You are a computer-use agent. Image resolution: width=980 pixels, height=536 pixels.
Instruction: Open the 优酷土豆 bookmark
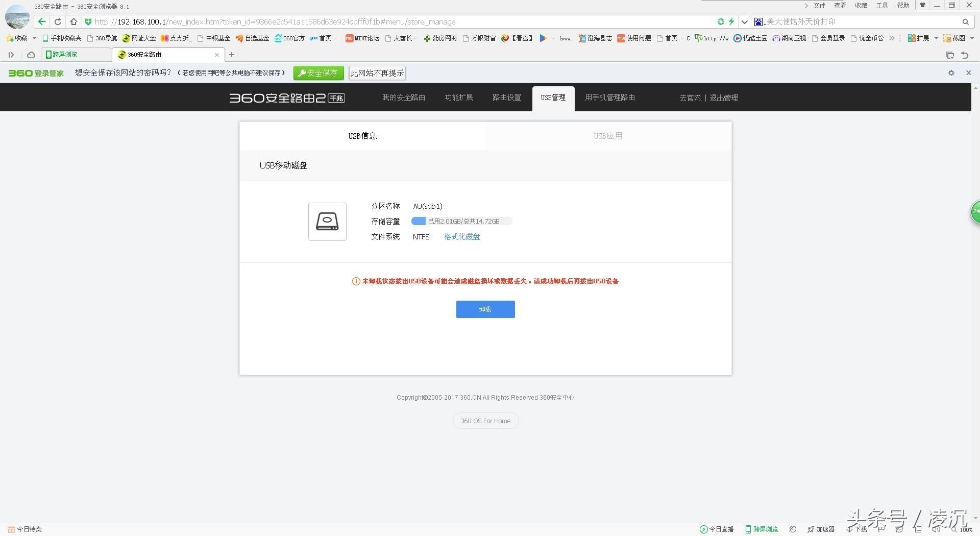(750, 38)
